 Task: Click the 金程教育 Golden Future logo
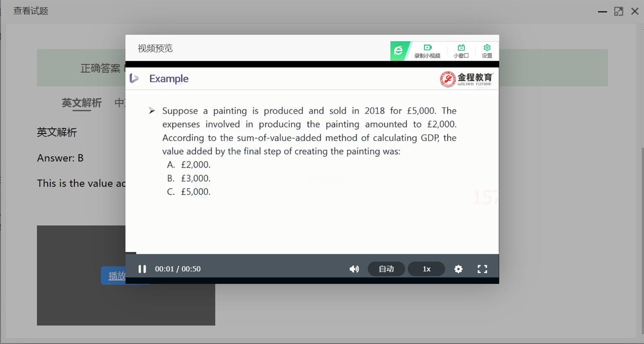(467, 79)
